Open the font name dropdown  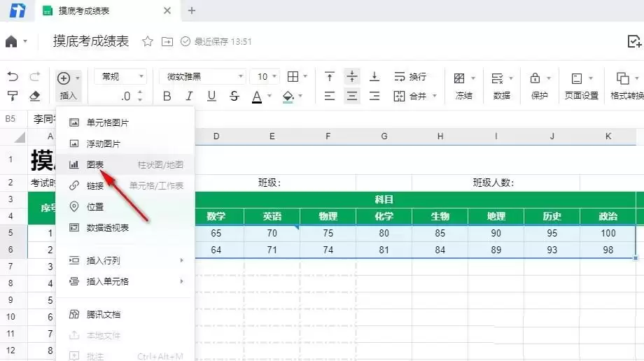(202, 77)
